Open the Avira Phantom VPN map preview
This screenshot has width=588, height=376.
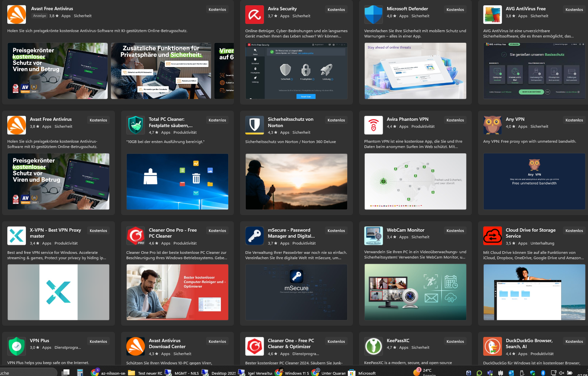click(x=415, y=181)
